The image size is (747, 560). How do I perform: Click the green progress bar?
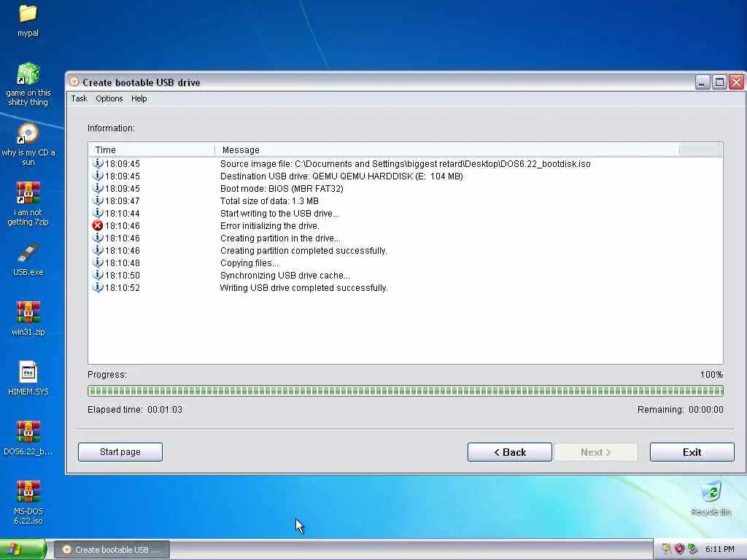coord(406,391)
